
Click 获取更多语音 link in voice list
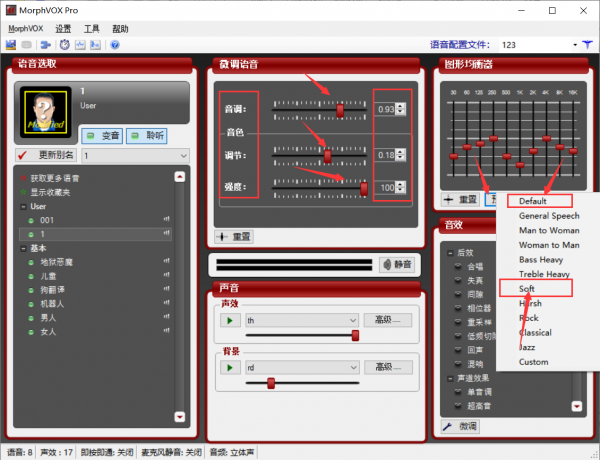point(55,178)
